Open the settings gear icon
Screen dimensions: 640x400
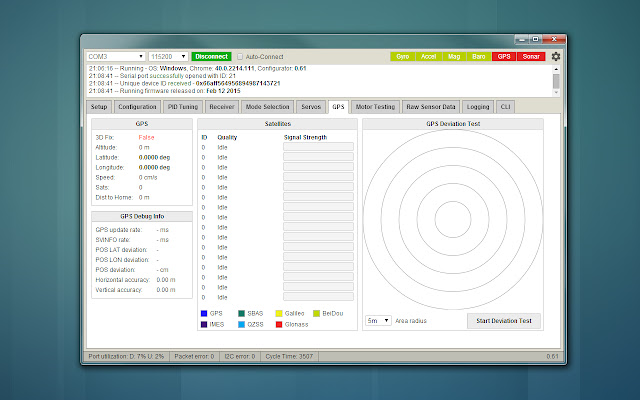coord(556,57)
